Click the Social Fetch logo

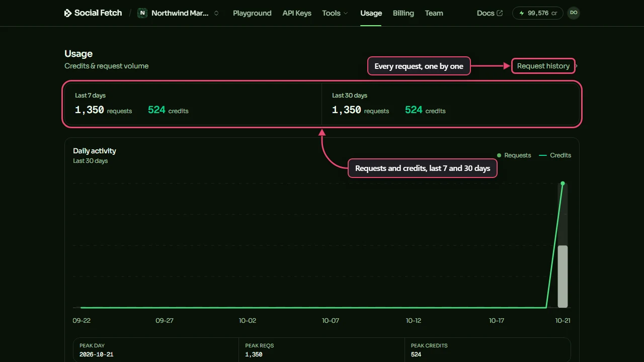(x=93, y=13)
